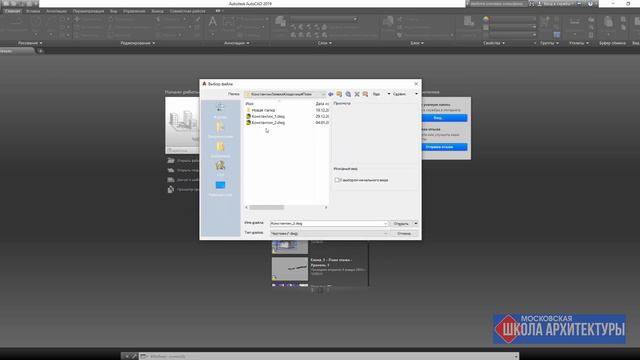Sort files by the Дата column header

322,104
